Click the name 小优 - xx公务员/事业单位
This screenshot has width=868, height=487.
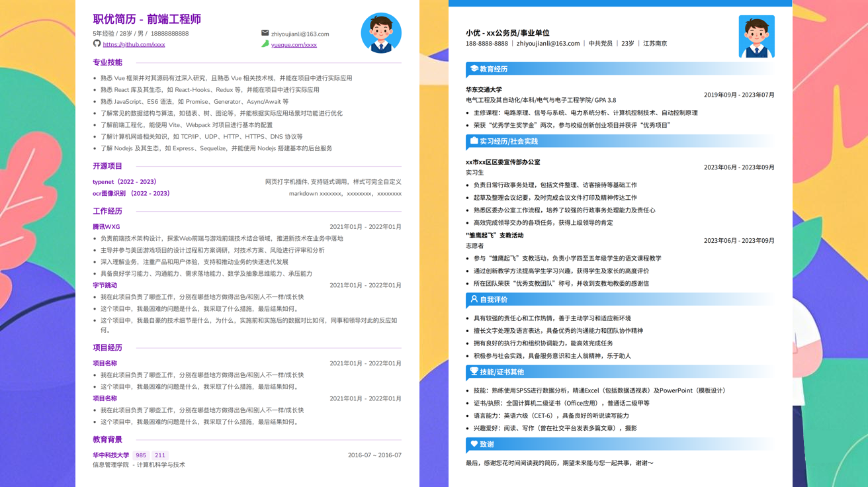pos(507,32)
